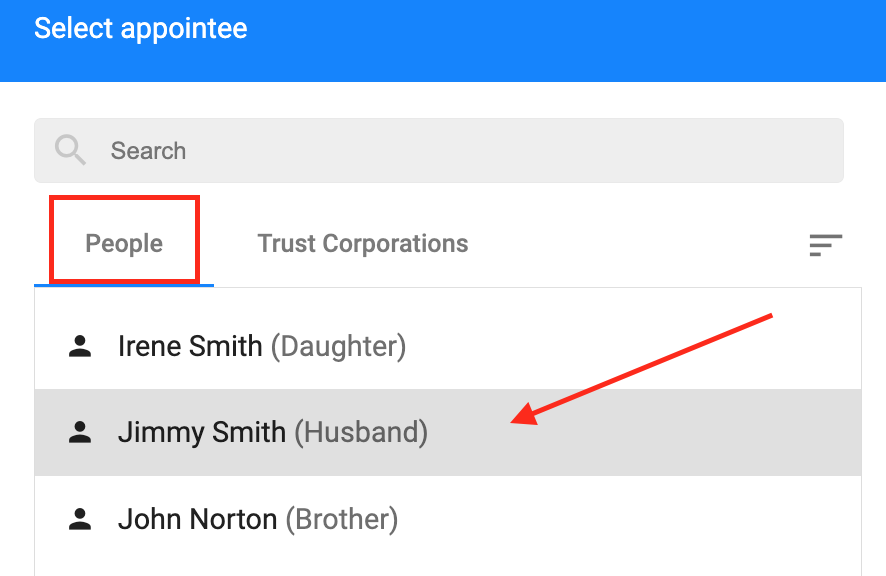Switch to the Trust Corporations tab
886x576 pixels.
tap(363, 244)
